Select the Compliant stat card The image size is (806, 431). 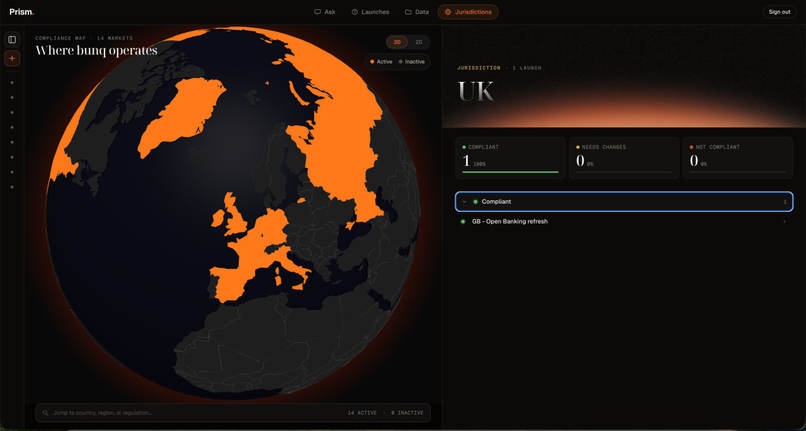[510, 158]
